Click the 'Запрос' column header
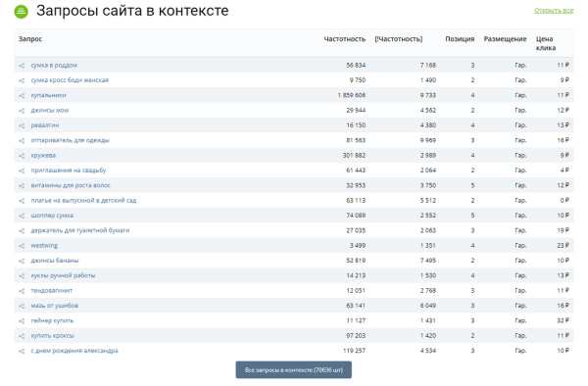The image size is (588, 386). (x=30, y=39)
